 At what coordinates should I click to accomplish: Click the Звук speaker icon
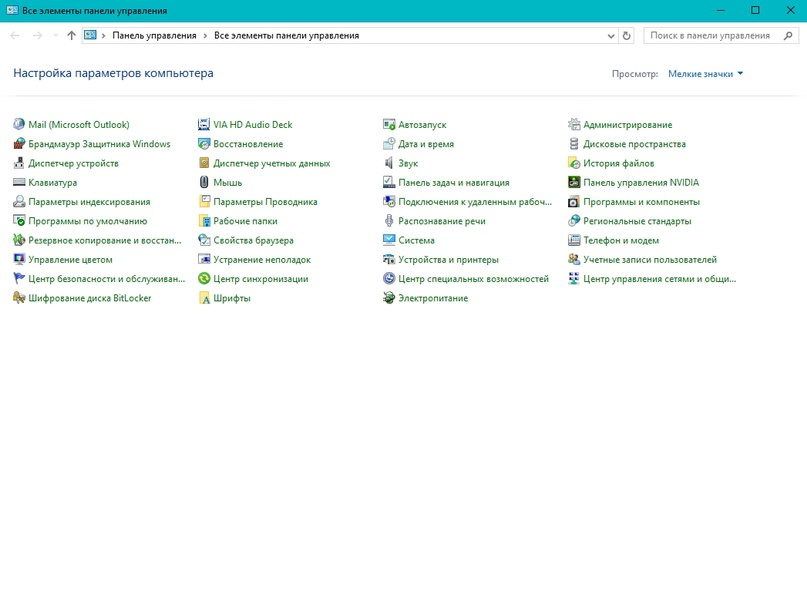tap(389, 163)
